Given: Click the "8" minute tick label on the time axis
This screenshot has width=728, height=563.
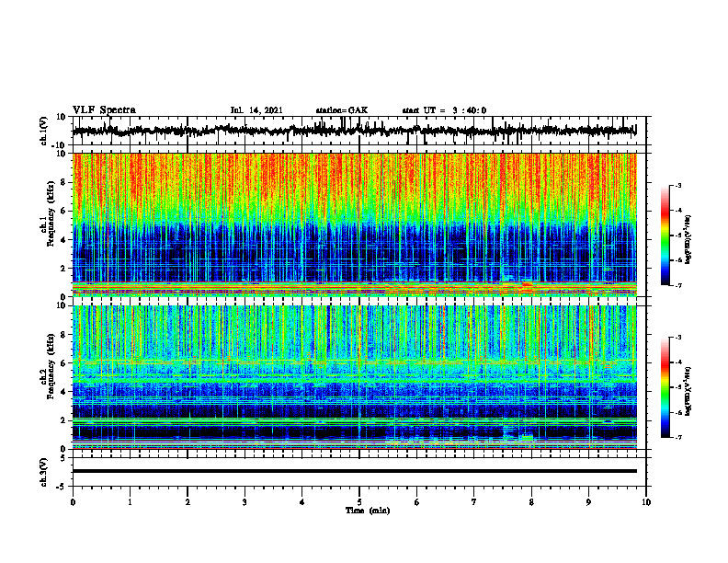Looking at the screenshot, I should pos(531,502).
